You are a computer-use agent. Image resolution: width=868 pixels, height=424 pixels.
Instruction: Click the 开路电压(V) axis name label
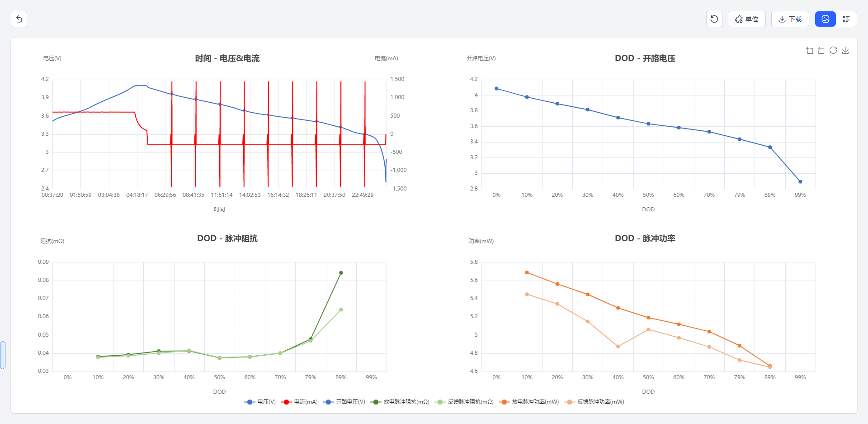coord(481,58)
